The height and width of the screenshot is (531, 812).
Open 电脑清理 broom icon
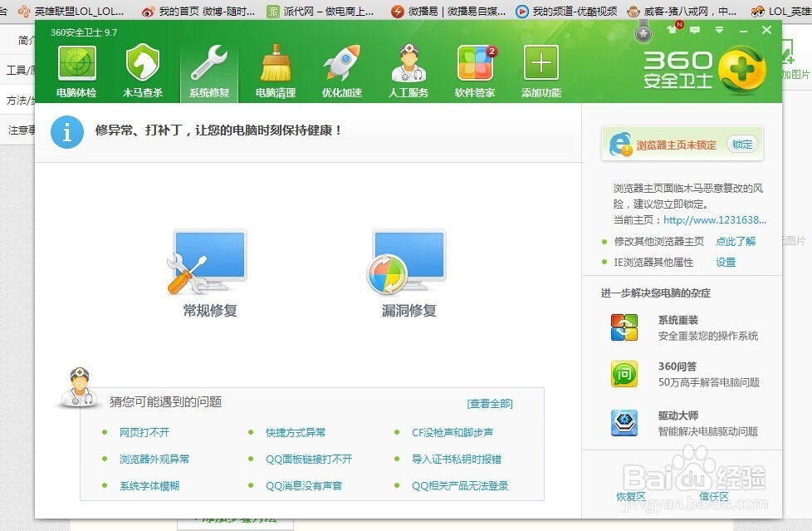[276, 63]
